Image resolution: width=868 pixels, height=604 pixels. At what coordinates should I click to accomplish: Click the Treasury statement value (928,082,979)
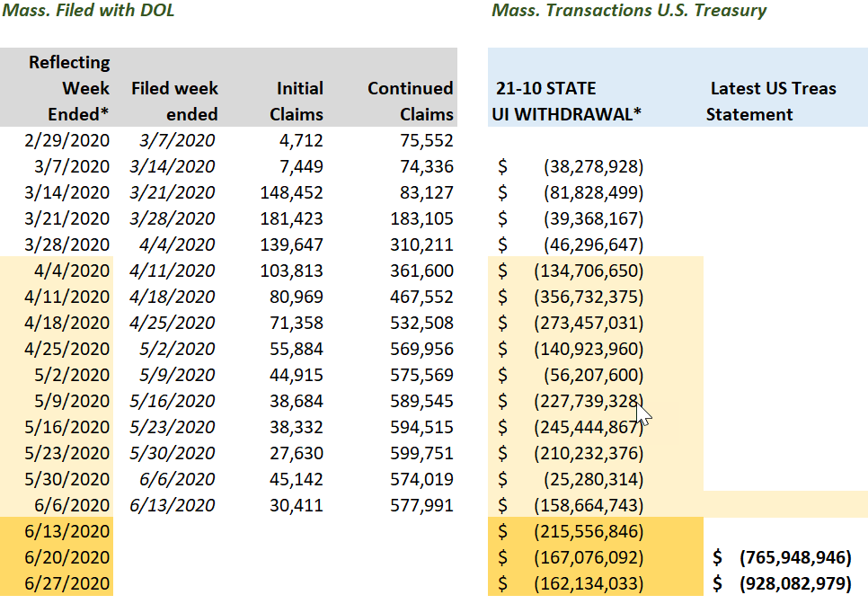click(x=794, y=583)
